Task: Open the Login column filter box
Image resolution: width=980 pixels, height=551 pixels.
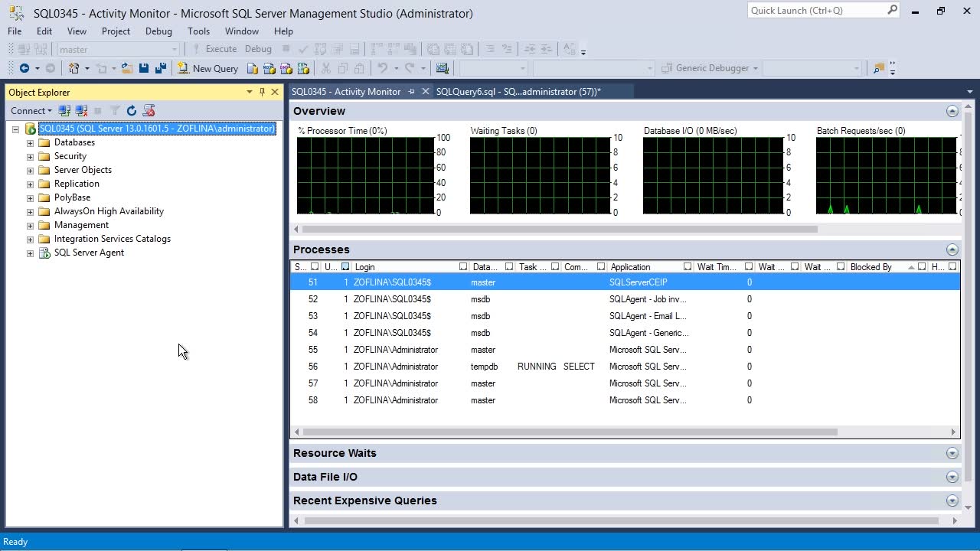Action: [x=462, y=267]
